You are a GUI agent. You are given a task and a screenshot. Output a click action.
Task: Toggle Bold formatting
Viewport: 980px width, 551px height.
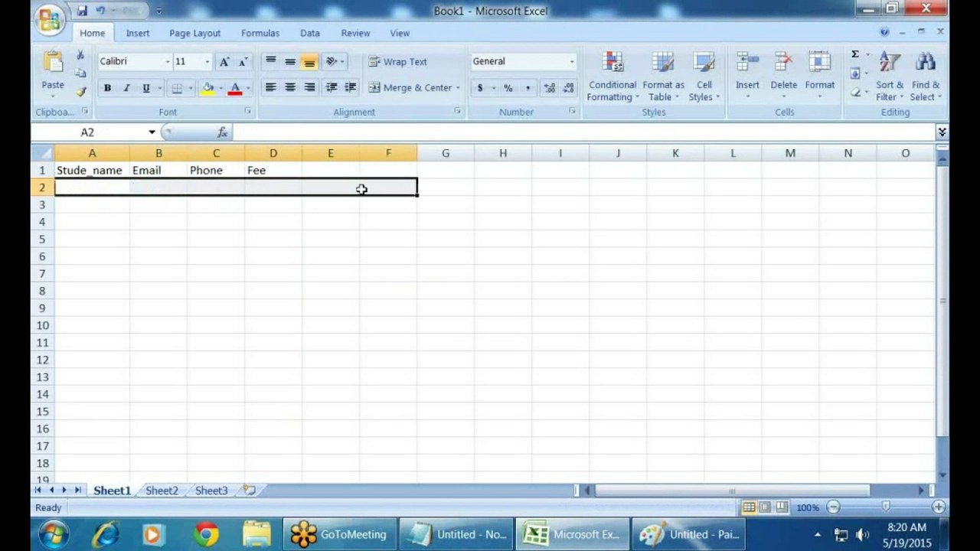point(107,88)
